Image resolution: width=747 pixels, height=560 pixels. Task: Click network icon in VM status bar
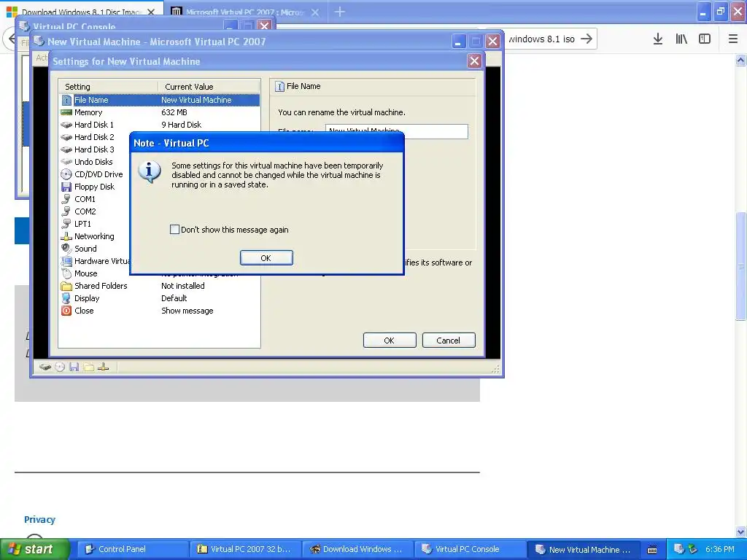[104, 367]
